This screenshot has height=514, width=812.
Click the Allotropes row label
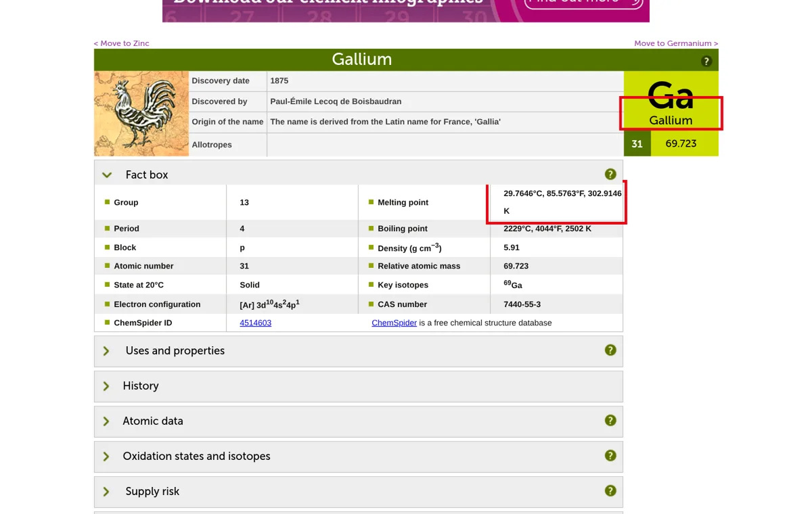coord(212,145)
